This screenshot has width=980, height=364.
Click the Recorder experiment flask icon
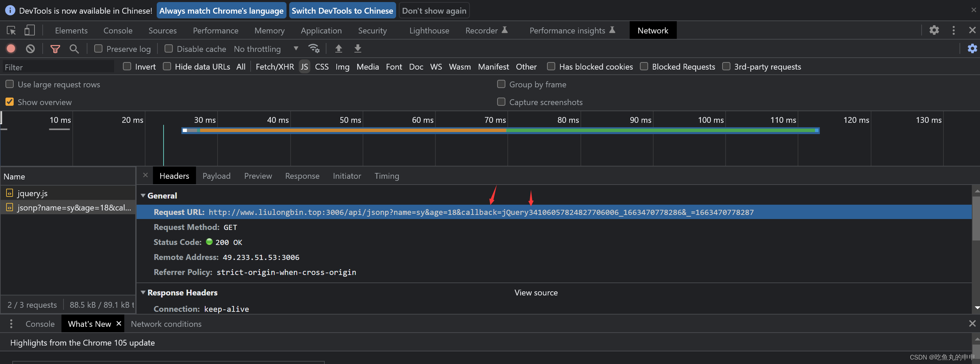coord(504,30)
